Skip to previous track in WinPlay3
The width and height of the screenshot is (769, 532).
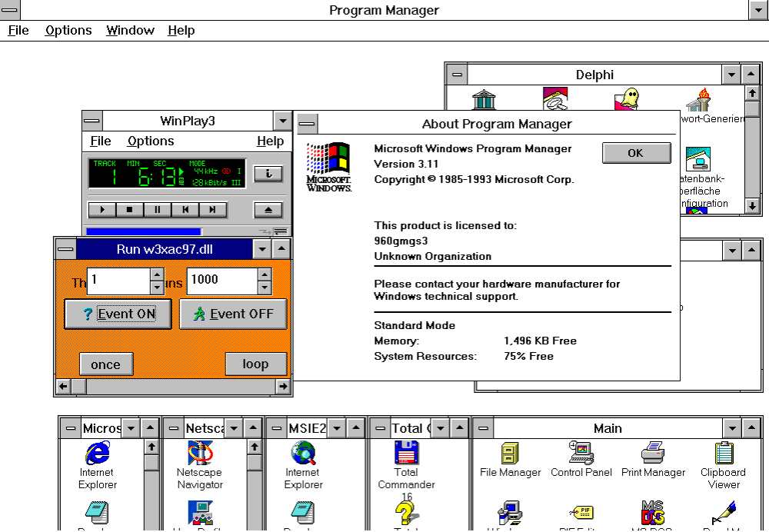[185, 210]
